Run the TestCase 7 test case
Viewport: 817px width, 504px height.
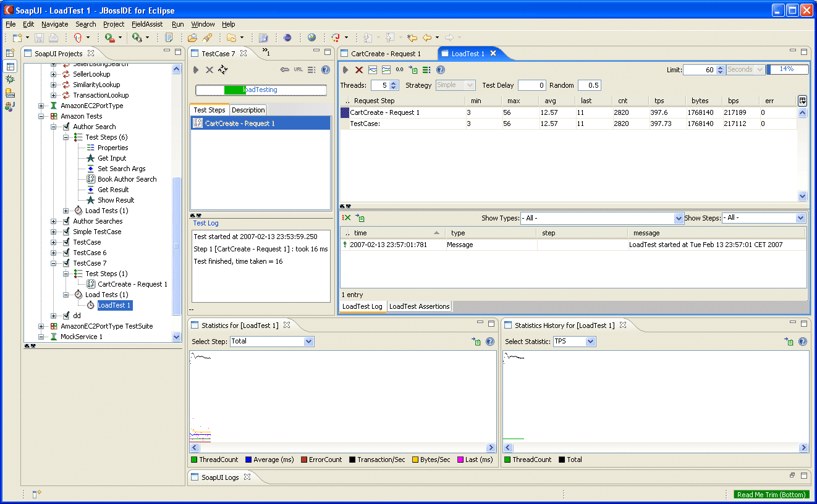(197, 69)
